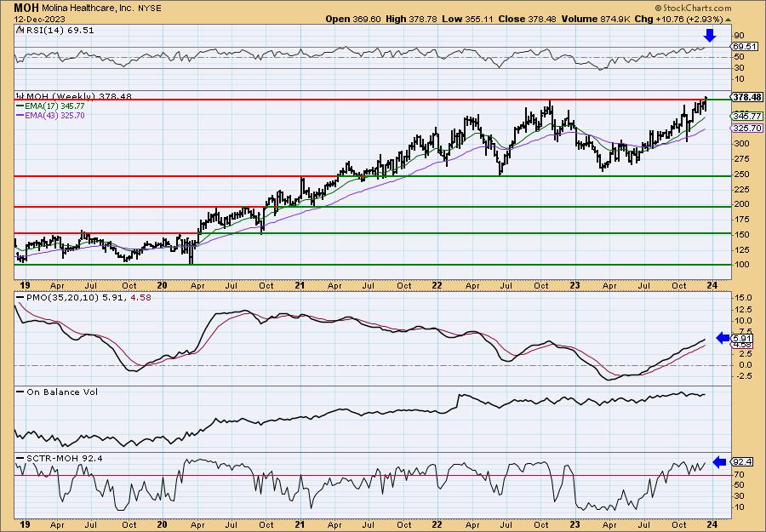Click the 345.77 EMA axis tag
The width and height of the screenshot is (766, 532).
[747, 117]
